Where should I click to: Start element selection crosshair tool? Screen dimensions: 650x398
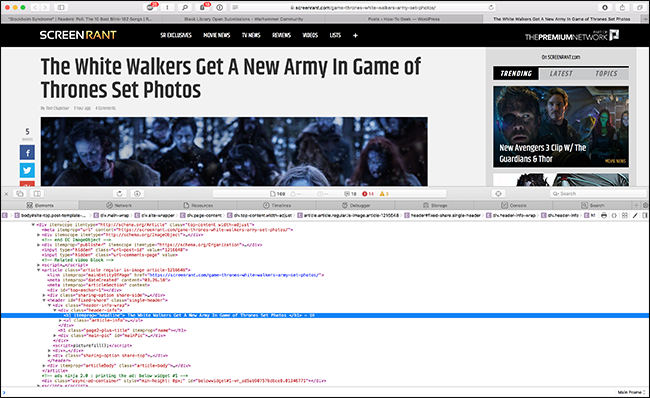(x=498, y=194)
